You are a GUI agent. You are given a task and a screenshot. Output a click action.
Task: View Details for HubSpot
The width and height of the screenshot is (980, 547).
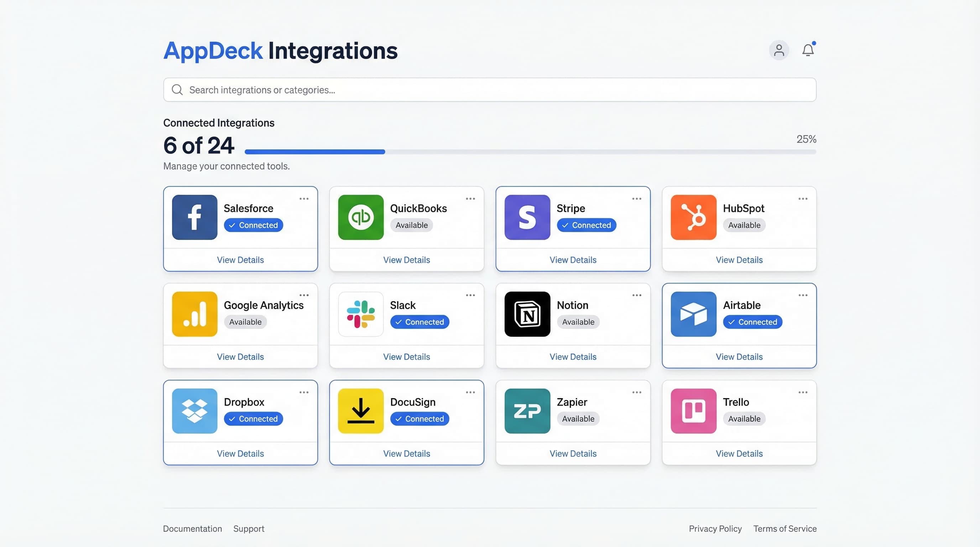point(739,260)
